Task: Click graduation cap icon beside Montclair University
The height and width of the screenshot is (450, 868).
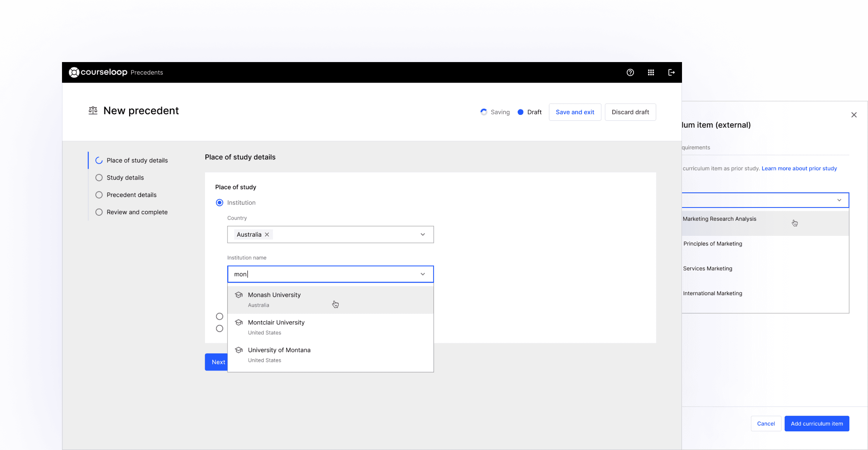Action: click(x=239, y=322)
